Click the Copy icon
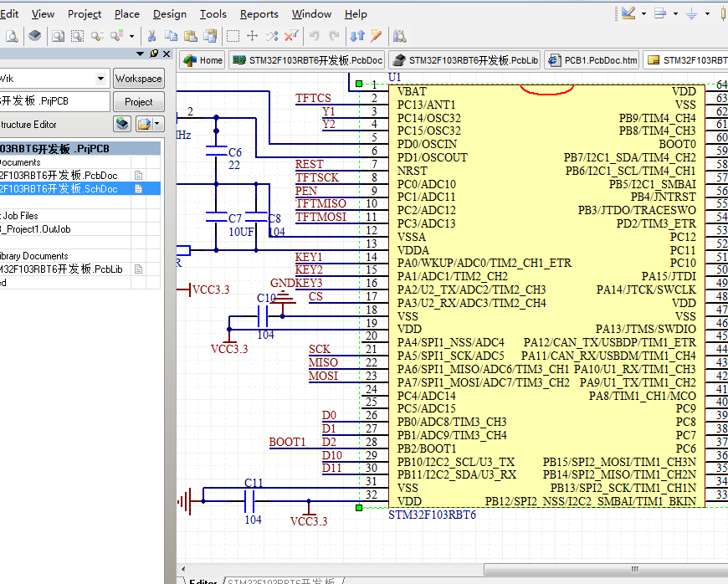The width and height of the screenshot is (728, 584). click(x=171, y=36)
